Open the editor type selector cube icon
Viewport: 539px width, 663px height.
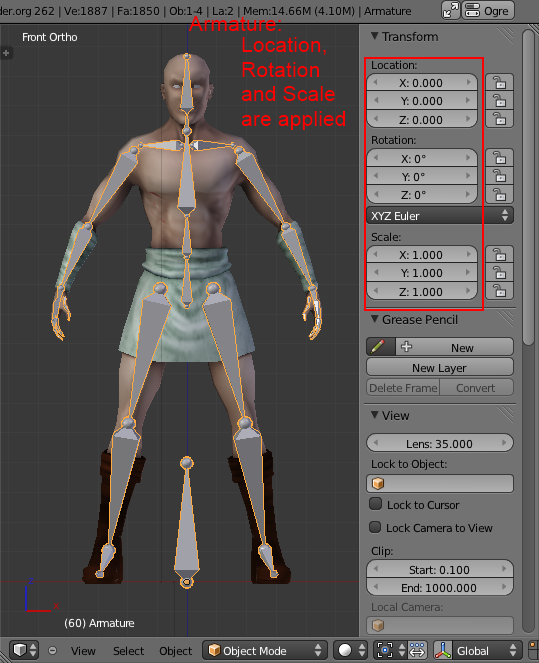(x=25, y=650)
